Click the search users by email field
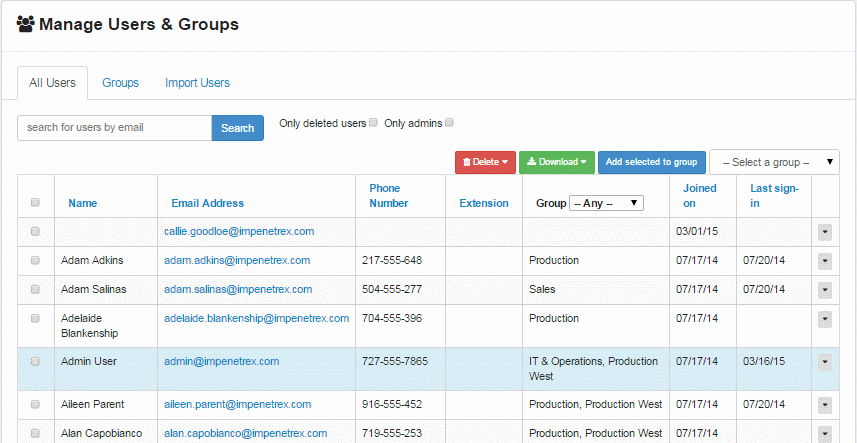This screenshot has width=857, height=443. coord(115,128)
